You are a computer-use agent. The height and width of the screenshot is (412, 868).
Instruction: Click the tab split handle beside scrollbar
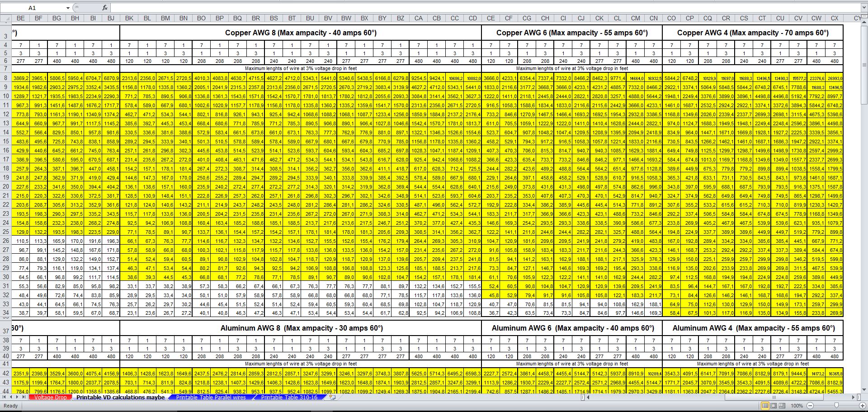(x=582, y=397)
